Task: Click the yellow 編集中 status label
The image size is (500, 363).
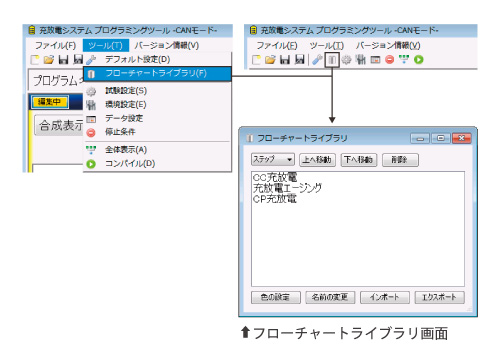Action: coord(49,102)
